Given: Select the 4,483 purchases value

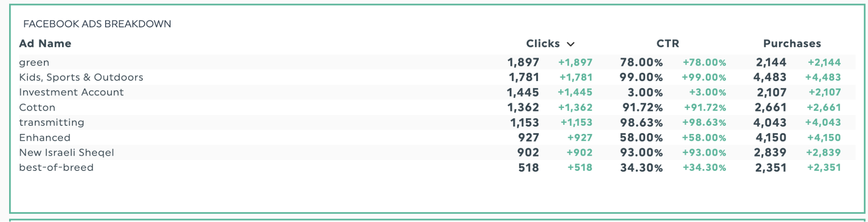Looking at the screenshot, I should click(x=769, y=78).
